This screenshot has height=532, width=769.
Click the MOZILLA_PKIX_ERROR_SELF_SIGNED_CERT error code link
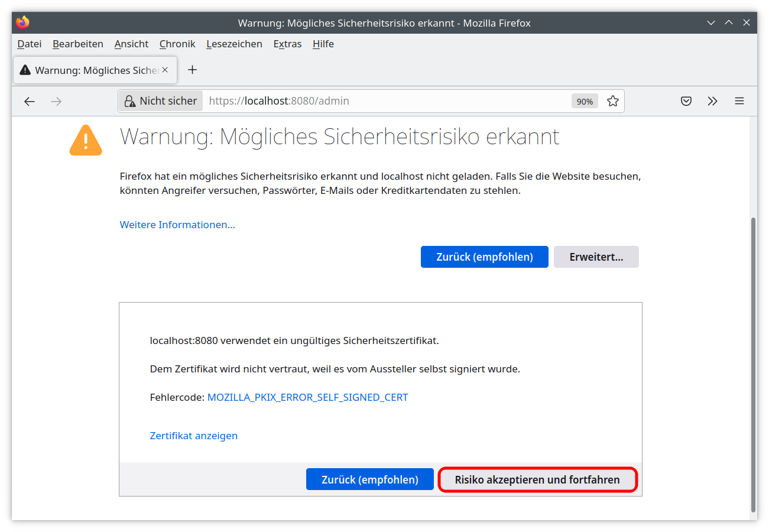click(x=307, y=397)
